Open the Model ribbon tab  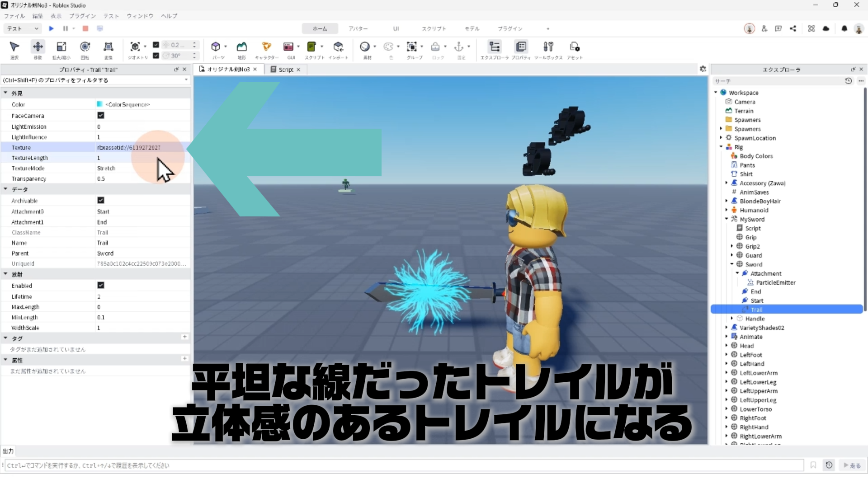(472, 28)
